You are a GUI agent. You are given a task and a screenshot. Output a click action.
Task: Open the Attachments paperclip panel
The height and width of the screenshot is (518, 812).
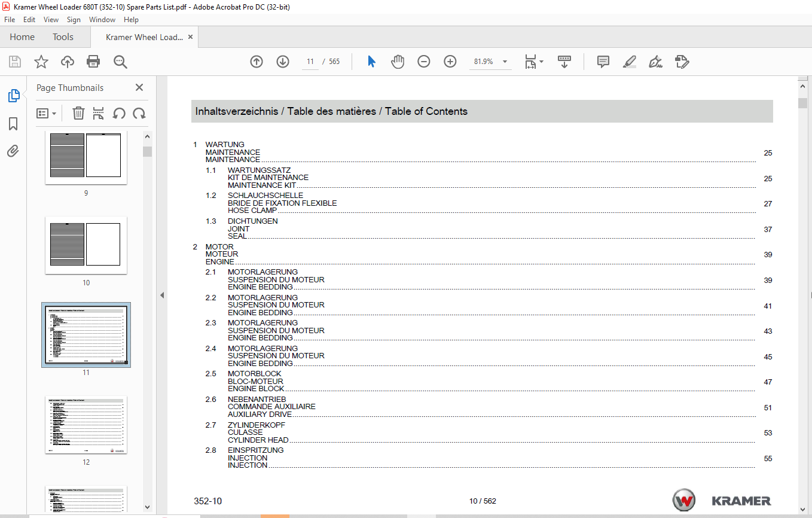click(x=13, y=151)
